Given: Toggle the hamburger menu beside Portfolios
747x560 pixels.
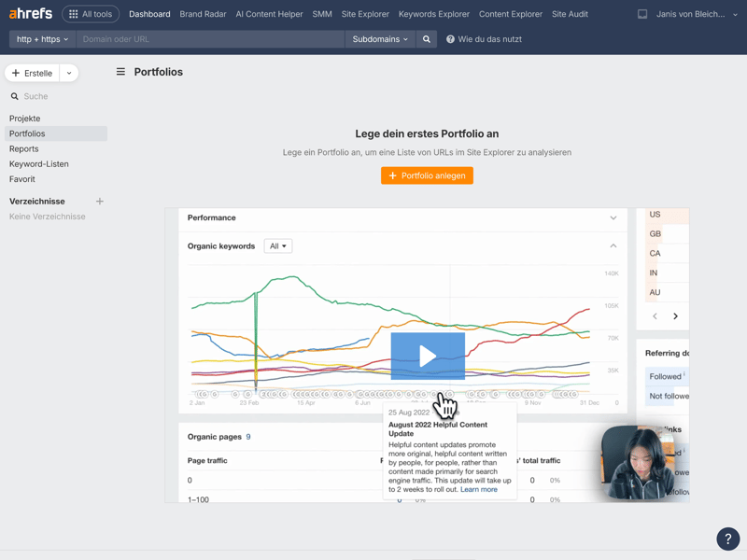Looking at the screenshot, I should [120, 72].
